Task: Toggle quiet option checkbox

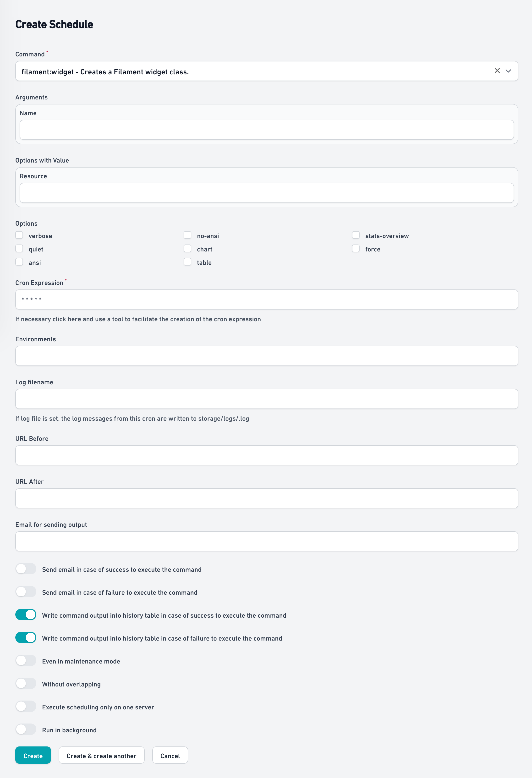Action: (20, 249)
